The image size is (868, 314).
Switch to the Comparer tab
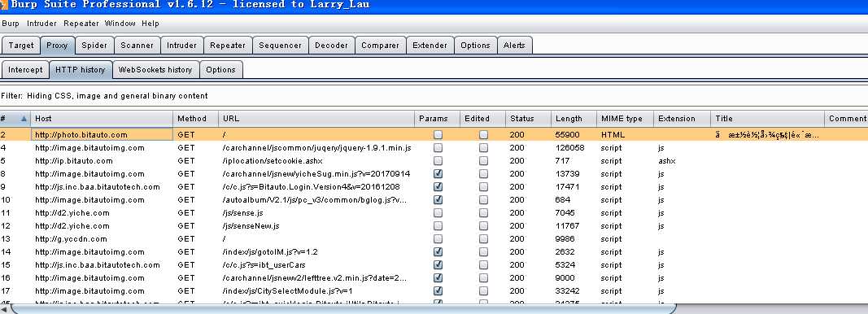[x=380, y=46]
